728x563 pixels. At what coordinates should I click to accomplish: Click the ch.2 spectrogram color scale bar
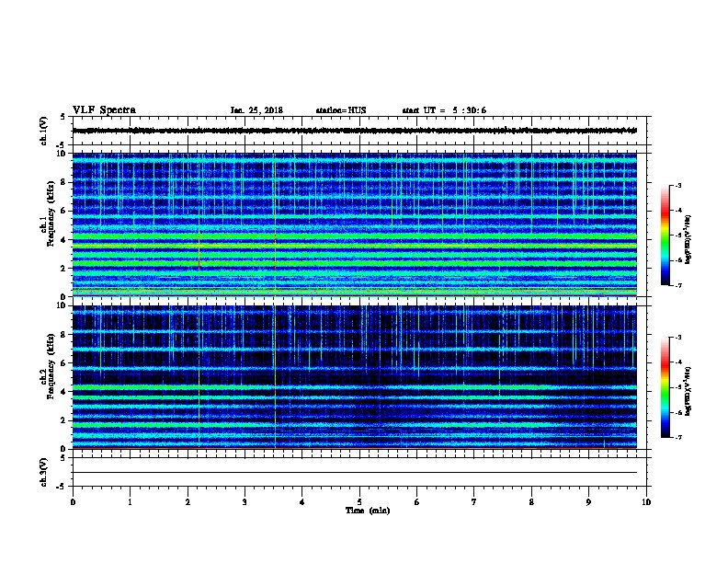(665, 387)
